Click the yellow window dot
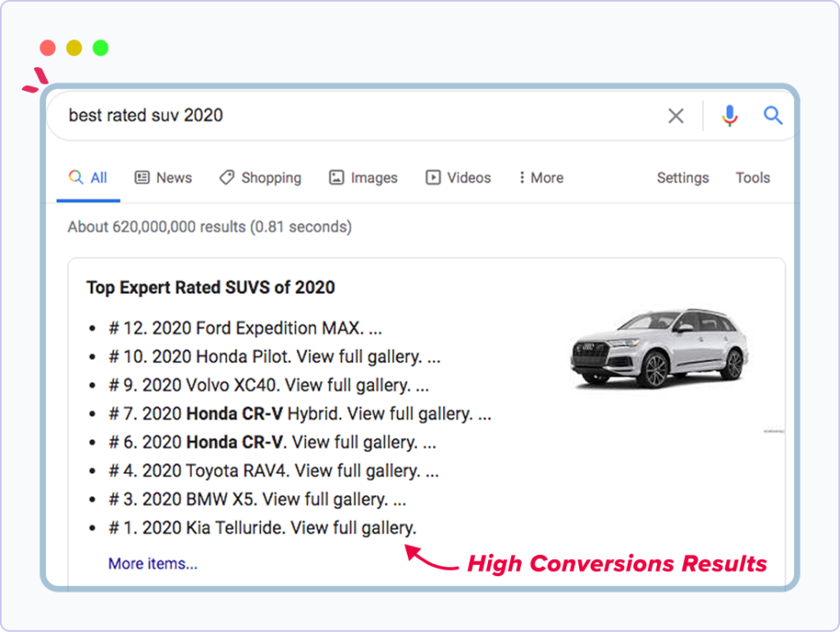Screen dimensions: 840x632 (74, 48)
